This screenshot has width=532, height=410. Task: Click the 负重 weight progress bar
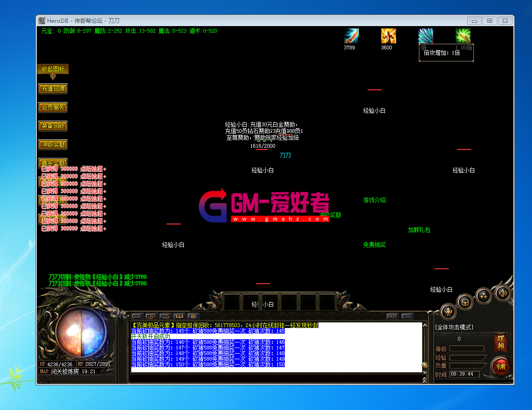[468, 365]
